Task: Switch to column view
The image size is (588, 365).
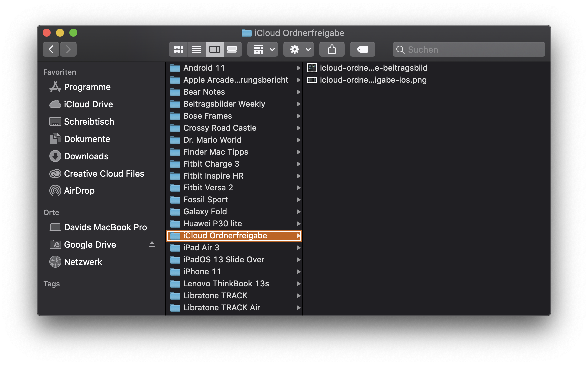Action: (215, 49)
